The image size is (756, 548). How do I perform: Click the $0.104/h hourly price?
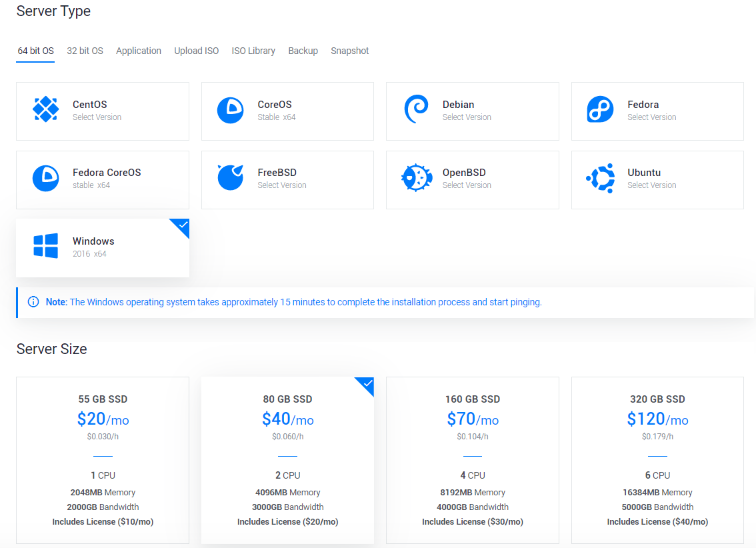tap(473, 437)
